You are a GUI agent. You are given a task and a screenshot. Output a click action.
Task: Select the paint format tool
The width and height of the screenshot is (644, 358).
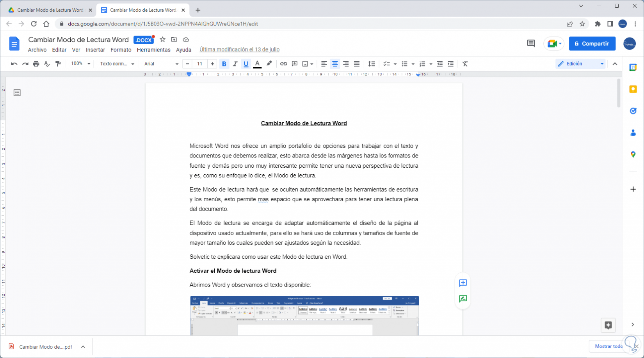click(x=58, y=64)
